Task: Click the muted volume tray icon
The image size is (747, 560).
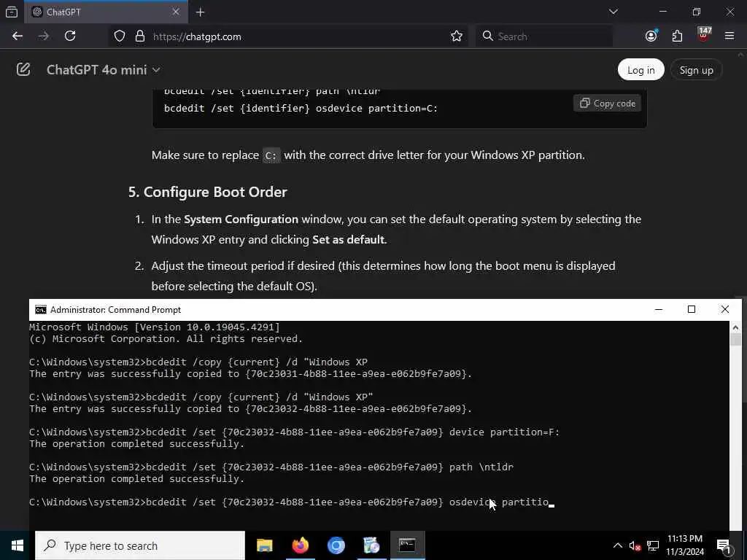Action: 635,545
